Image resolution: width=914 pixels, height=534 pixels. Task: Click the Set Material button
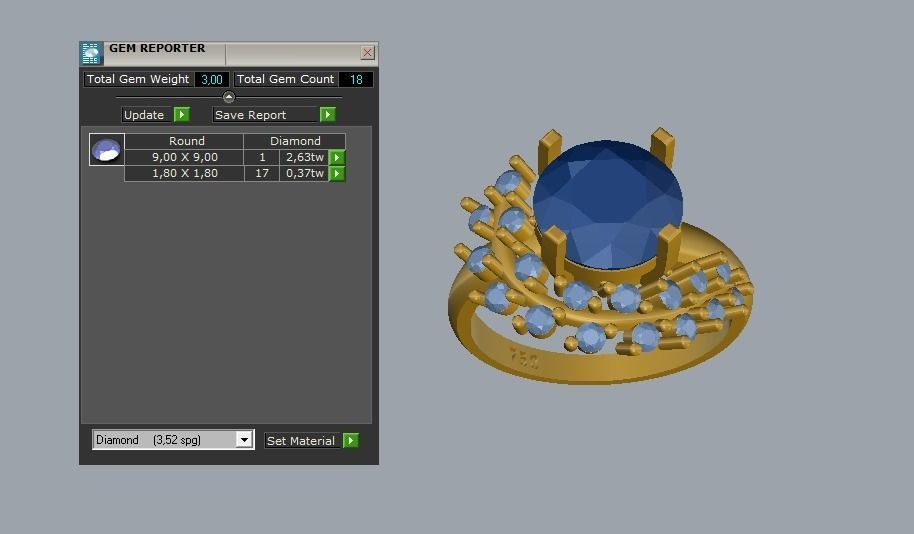point(303,441)
